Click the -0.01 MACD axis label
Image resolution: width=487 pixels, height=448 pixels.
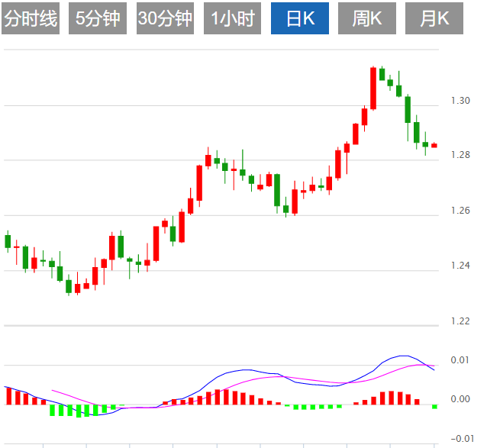[462, 439]
